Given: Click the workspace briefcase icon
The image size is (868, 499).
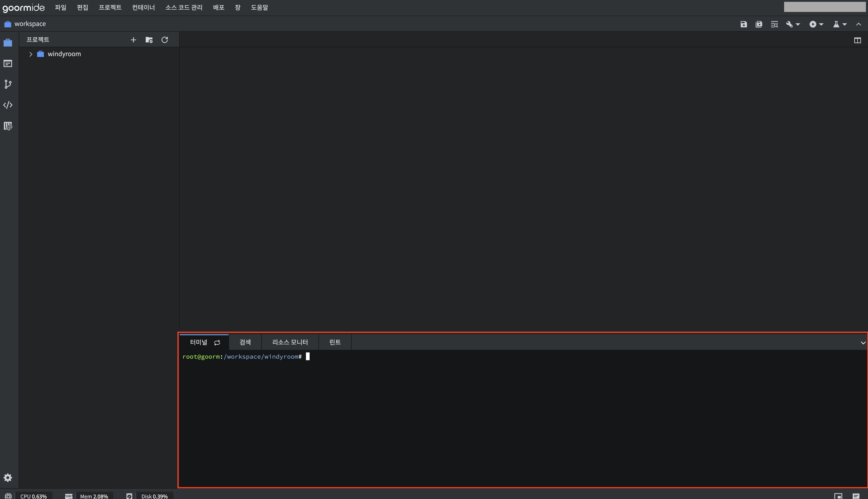Looking at the screenshot, I should coord(8,24).
